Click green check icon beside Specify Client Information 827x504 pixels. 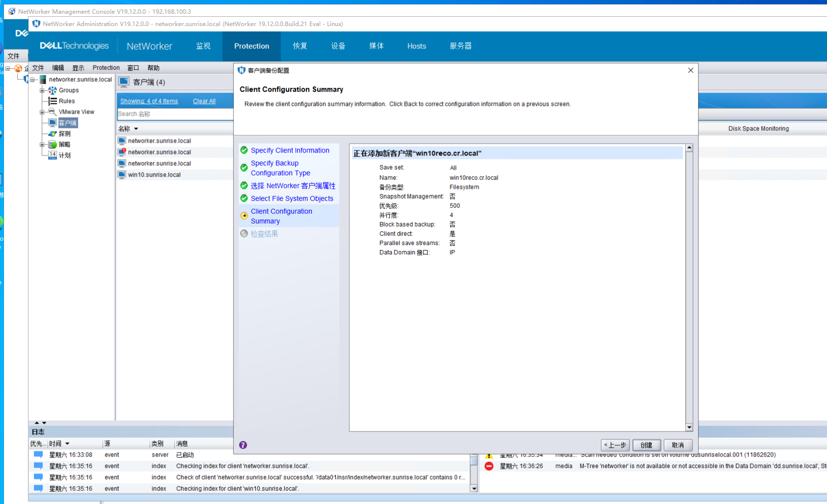(244, 150)
